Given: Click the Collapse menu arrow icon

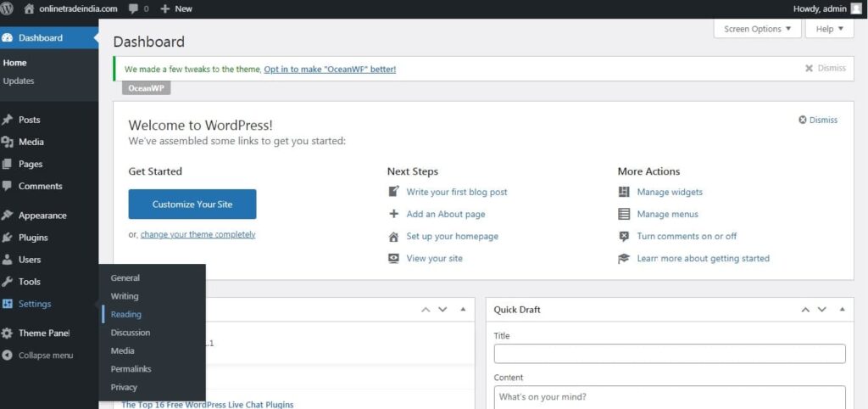Looking at the screenshot, I should click(7, 356).
